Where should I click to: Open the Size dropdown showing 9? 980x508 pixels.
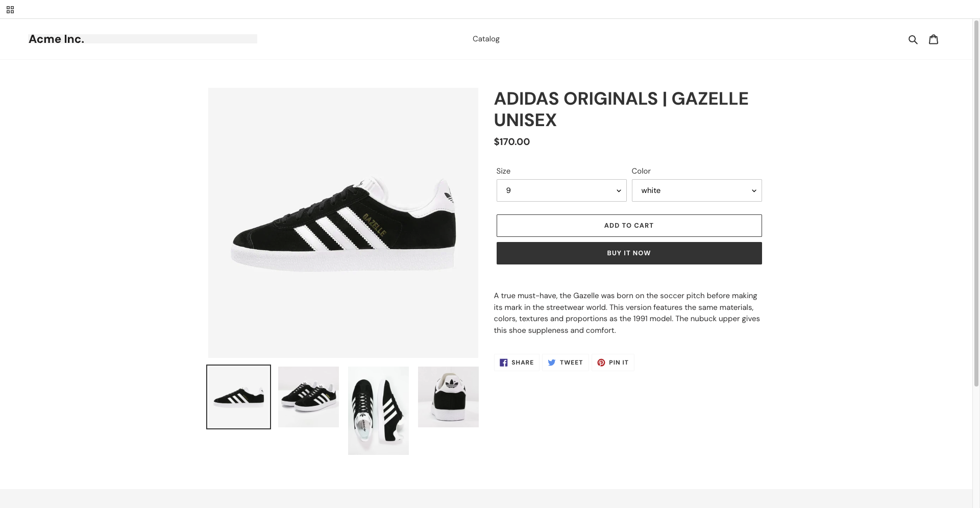561,190
